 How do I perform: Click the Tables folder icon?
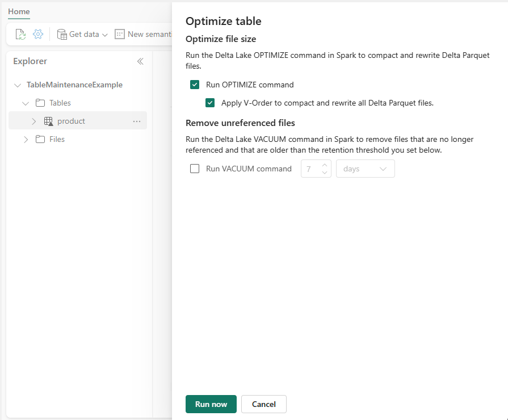coord(40,103)
